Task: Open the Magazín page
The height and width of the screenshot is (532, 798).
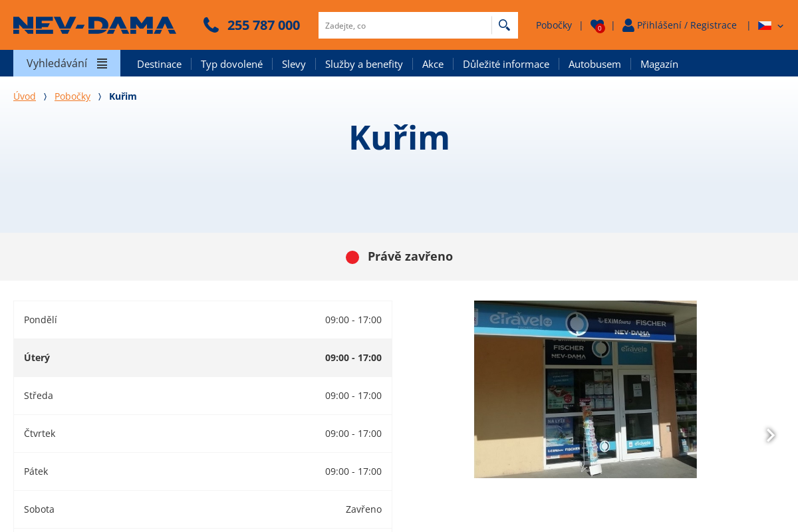Action: click(x=659, y=64)
